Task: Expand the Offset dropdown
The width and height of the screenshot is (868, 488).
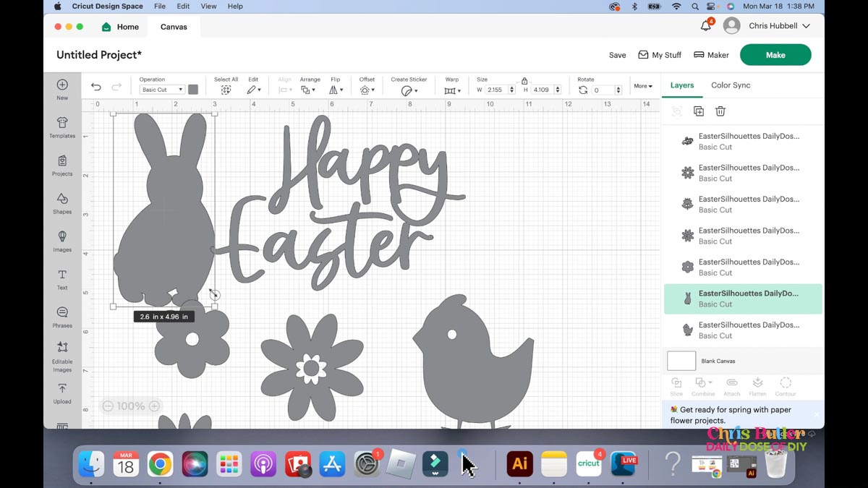Action: pyautogui.click(x=367, y=90)
